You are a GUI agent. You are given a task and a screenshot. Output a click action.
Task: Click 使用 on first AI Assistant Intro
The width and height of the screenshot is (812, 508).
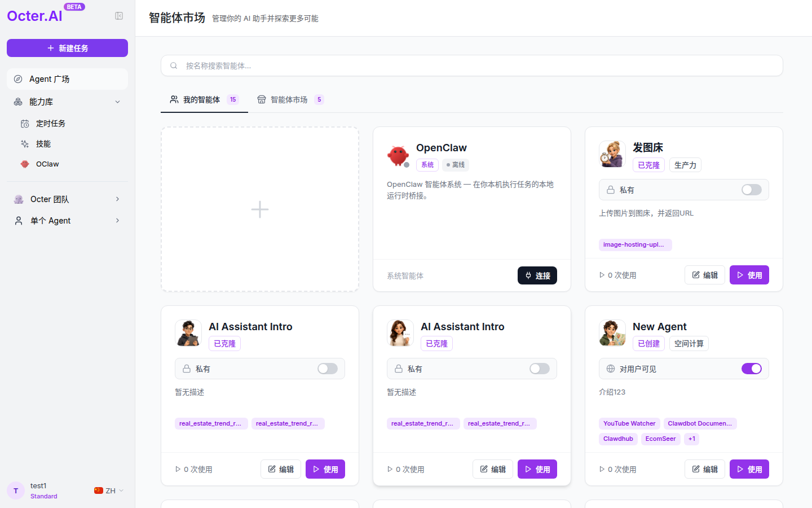tap(325, 469)
